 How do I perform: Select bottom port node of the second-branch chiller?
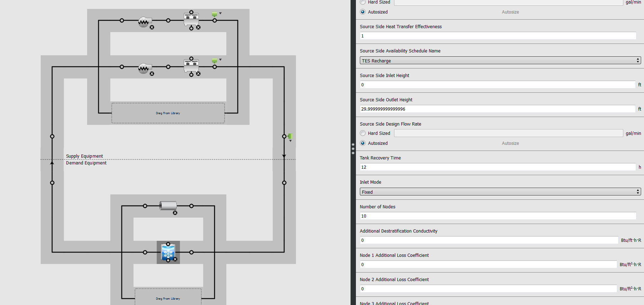click(x=191, y=75)
